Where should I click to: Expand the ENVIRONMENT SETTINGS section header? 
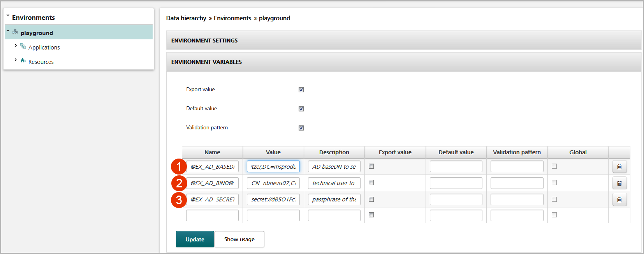403,40
